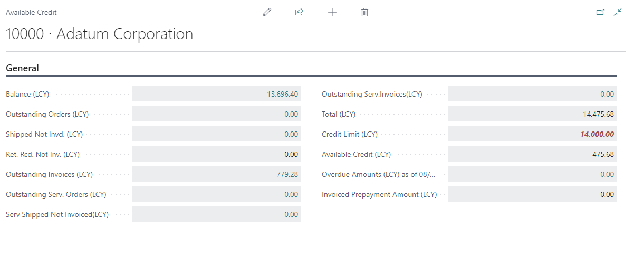
Task: Click the Shipped Not Invd. (LCY) label
Action: click(x=44, y=134)
